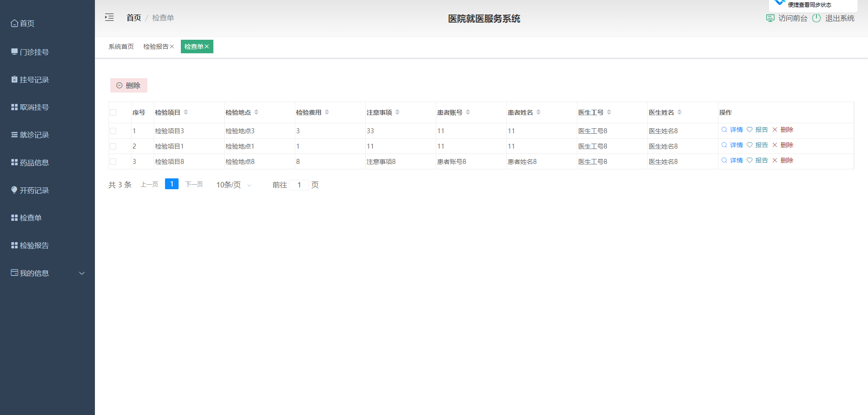The width and height of the screenshot is (868, 415).
Task: Close the 检验报告 tab with its X
Action: [x=172, y=47]
